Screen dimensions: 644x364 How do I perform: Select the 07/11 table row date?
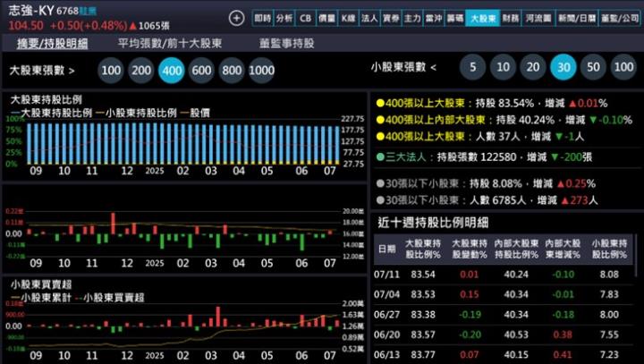pyautogui.click(x=386, y=274)
